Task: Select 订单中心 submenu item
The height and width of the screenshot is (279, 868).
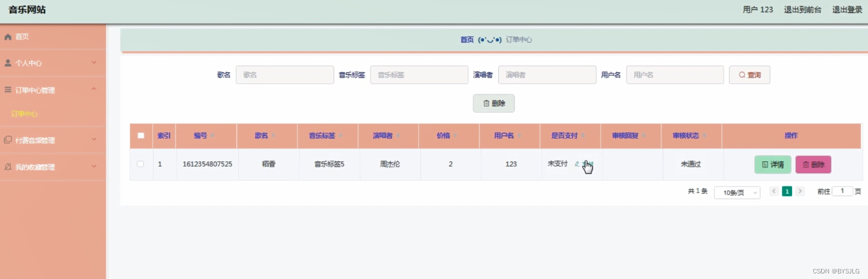Action: click(x=25, y=114)
